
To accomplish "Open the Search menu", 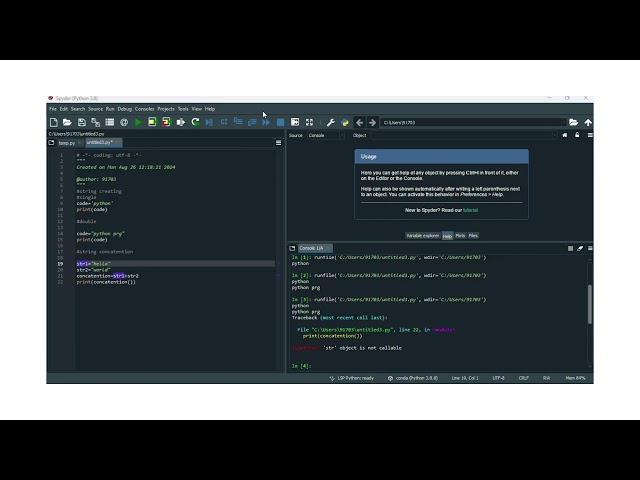I will click(x=78, y=109).
